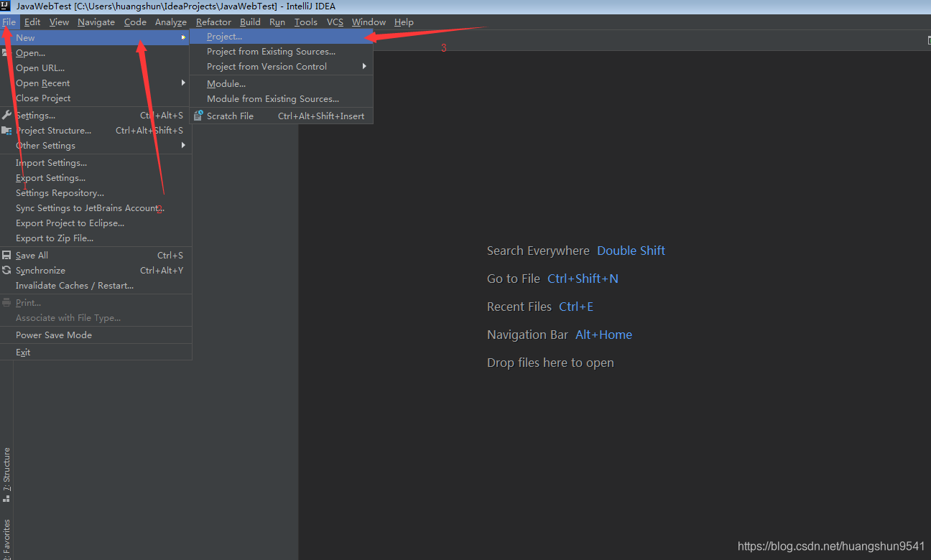Choose Import Settings...
This screenshot has width=931, height=560.
[x=96, y=162]
